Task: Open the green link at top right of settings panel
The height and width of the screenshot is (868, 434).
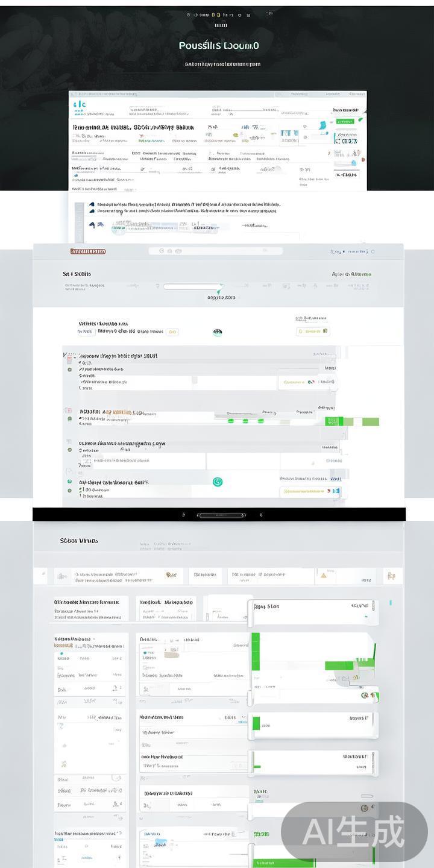Action: pos(351,274)
